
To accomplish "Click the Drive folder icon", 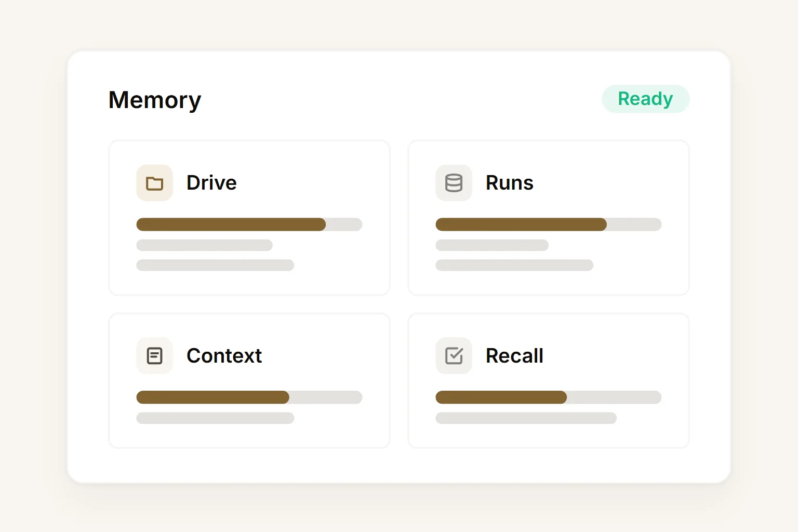I will pyautogui.click(x=154, y=183).
